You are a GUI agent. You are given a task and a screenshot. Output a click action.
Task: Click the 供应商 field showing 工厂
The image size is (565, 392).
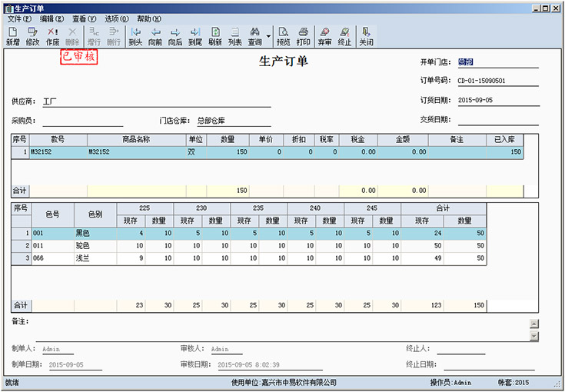pyautogui.click(x=157, y=101)
